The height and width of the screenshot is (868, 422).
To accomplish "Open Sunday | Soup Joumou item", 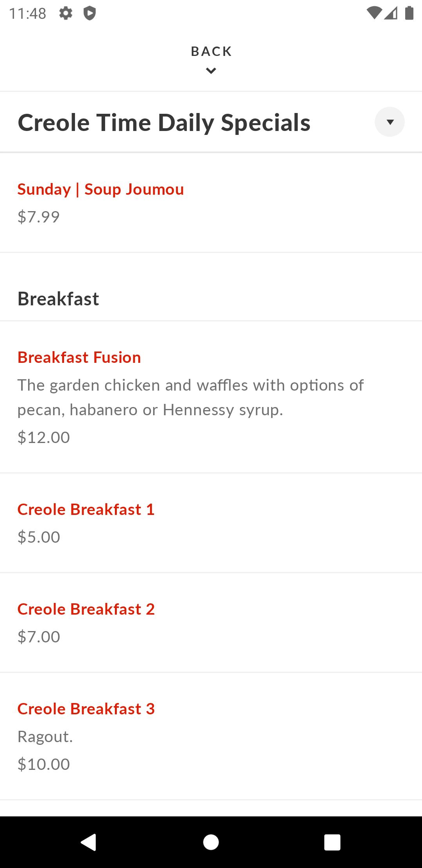I will (211, 203).
